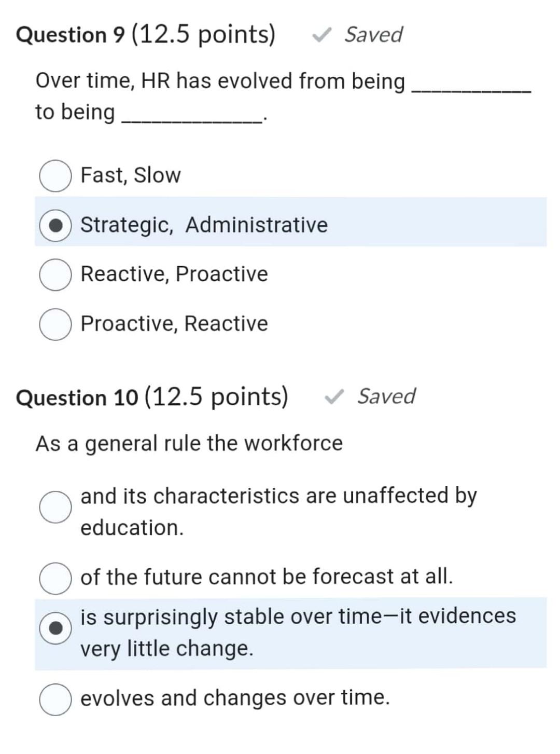Choose the "Reactive, Proactive" option
This screenshot has height=754, width=560.
(55, 274)
